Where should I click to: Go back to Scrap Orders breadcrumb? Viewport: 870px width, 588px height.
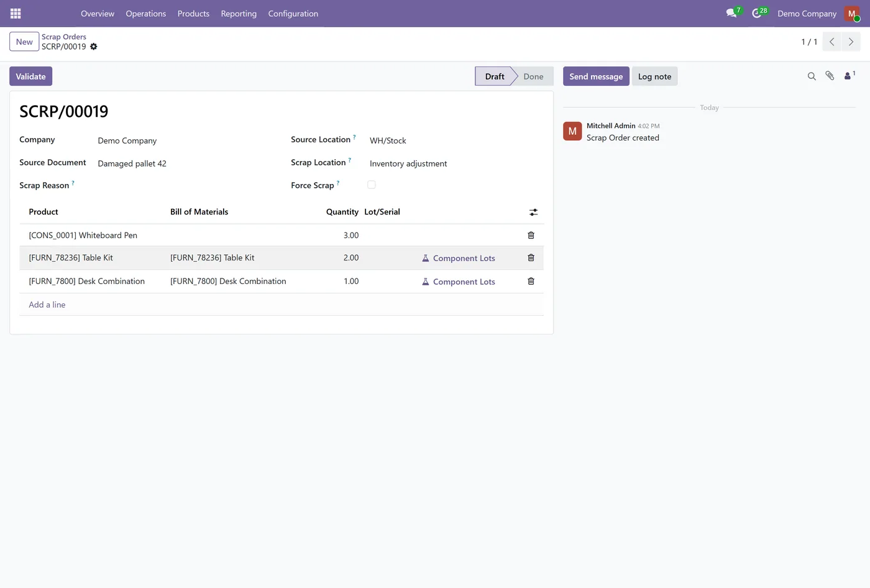tap(64, 37)
